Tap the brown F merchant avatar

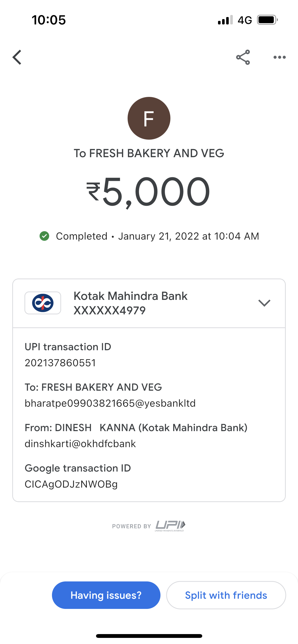pyautogui.click(x=149, y=118)
